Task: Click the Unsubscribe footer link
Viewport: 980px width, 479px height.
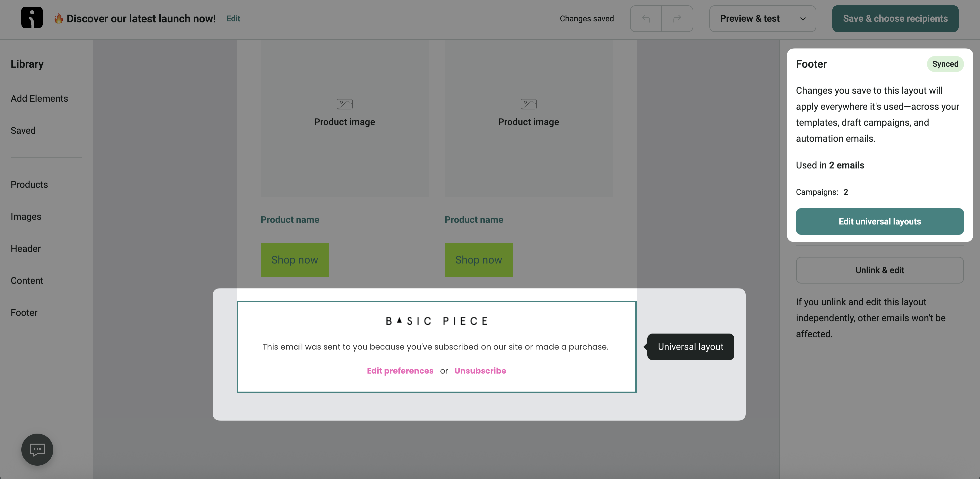Action: point(480,371)
